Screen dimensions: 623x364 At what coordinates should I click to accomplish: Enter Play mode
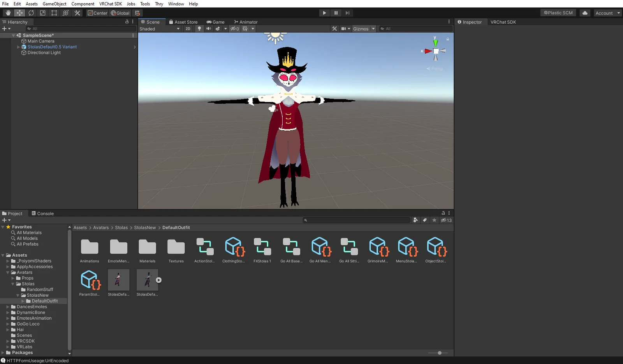(324, 13)
